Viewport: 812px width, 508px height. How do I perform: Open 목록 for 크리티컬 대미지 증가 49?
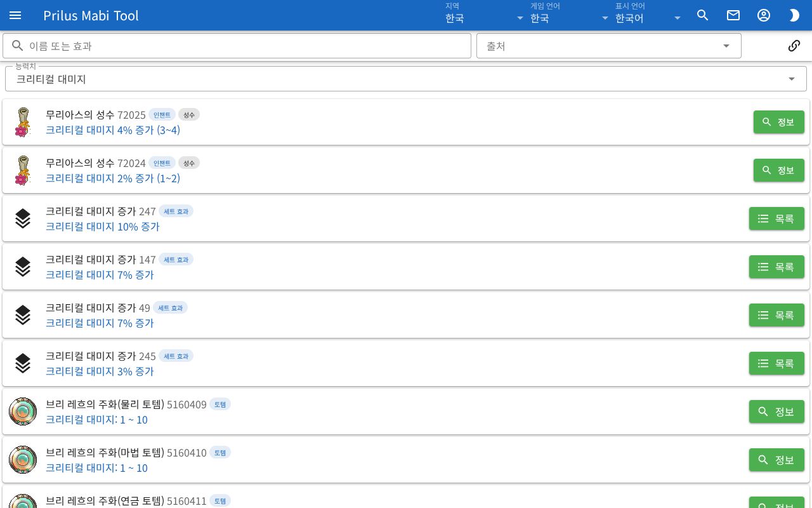(x=776, y=315)
